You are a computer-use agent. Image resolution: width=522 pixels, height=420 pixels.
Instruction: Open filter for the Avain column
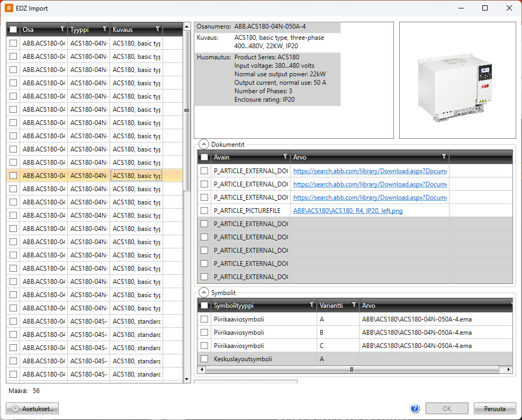click(x=285, y=157)
